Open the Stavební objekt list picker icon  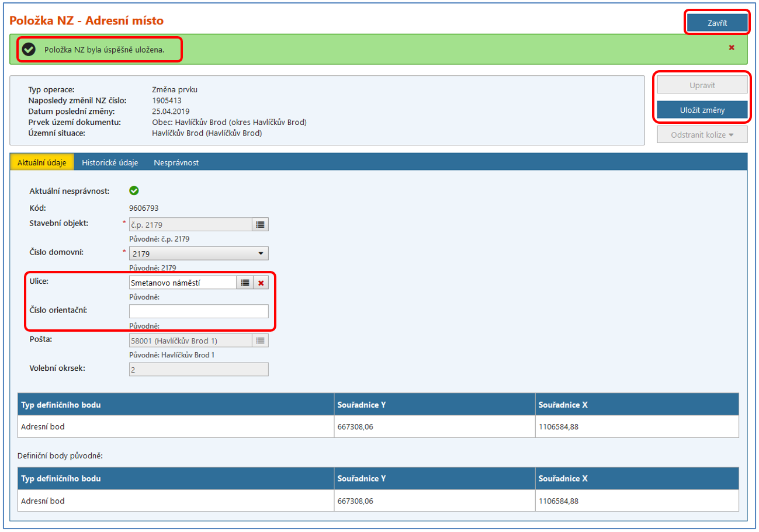pos(261,224)
